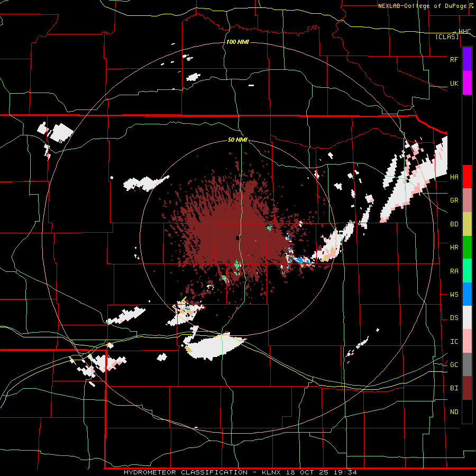Click the 'KLNX' radar site identifier
Image resolution: width=476 pixels, height=476 pixels.
(x=272, y=472)
